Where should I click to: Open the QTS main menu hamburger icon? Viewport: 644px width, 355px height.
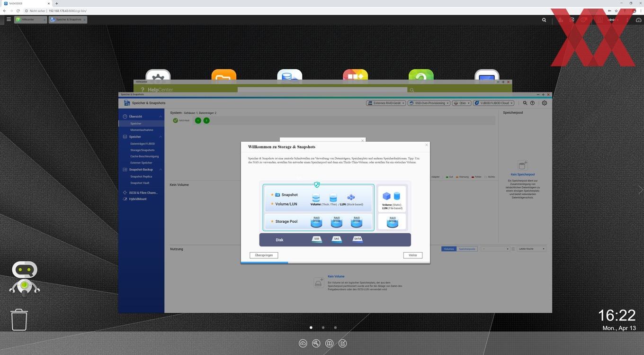point(9,19)
